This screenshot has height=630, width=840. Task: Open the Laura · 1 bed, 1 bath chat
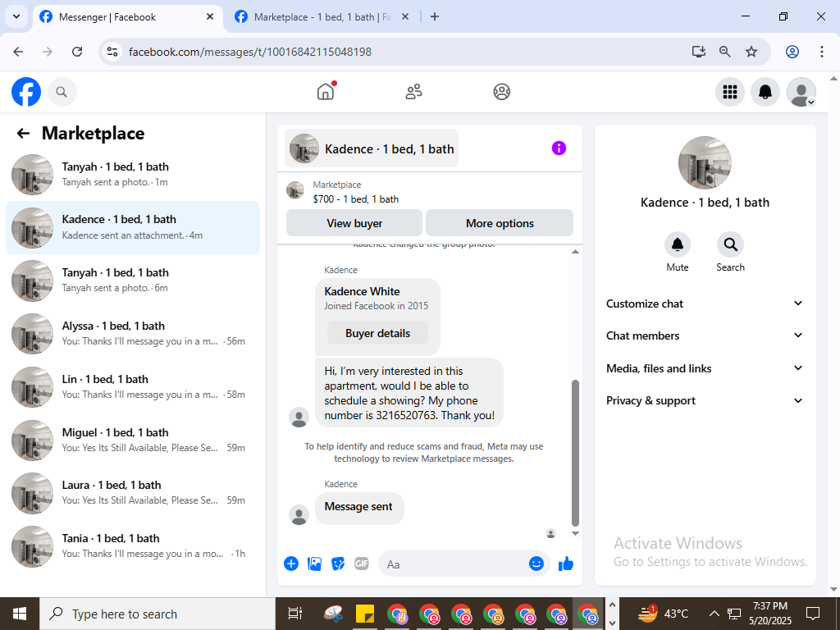(133, 492)
